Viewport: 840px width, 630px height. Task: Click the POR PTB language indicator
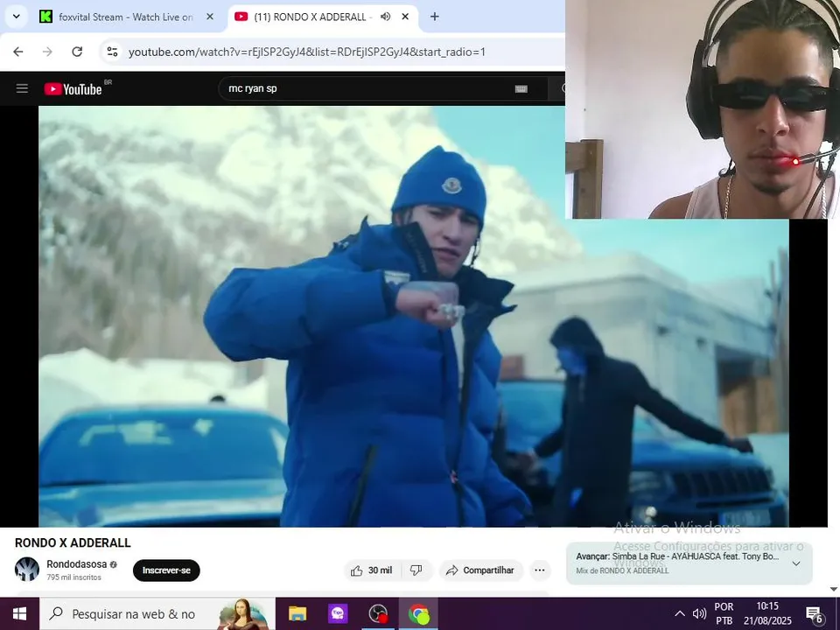(x=724, y=614)
